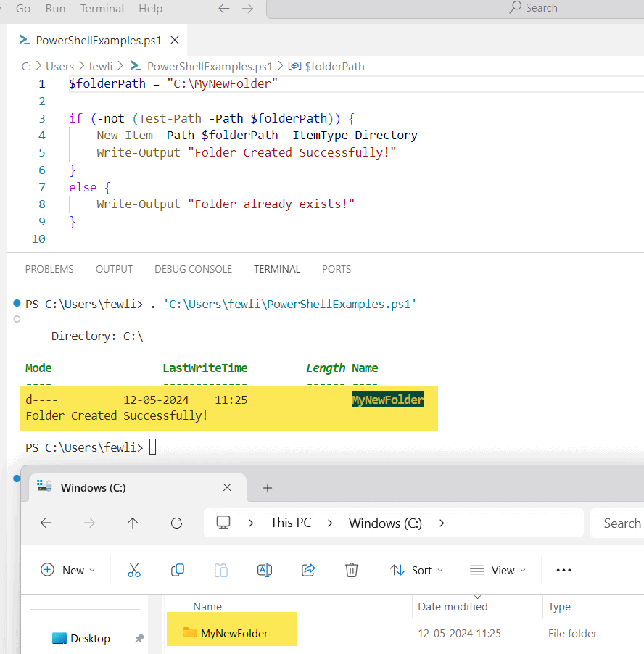Click the Users breadcrumb segment
644x654 pixels.
coord(59,66)
